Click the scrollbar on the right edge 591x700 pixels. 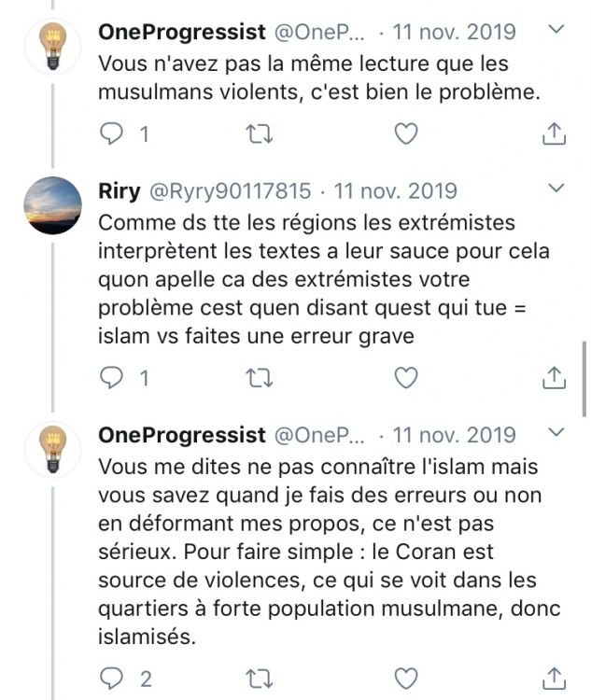(x=584, y=378)
